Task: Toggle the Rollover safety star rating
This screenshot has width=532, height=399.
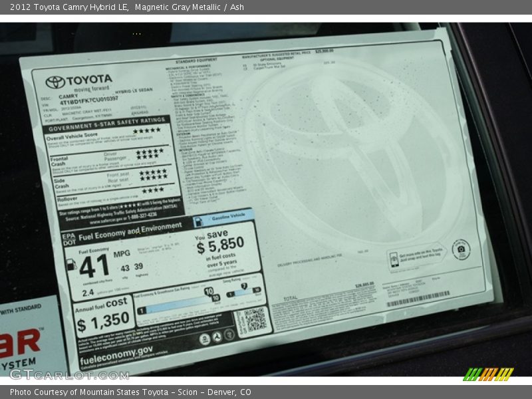Action: click(x=152, y=192)
